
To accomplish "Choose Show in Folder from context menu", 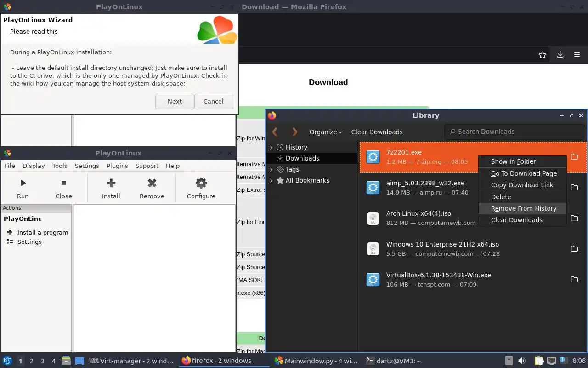I will pos(522,161).
